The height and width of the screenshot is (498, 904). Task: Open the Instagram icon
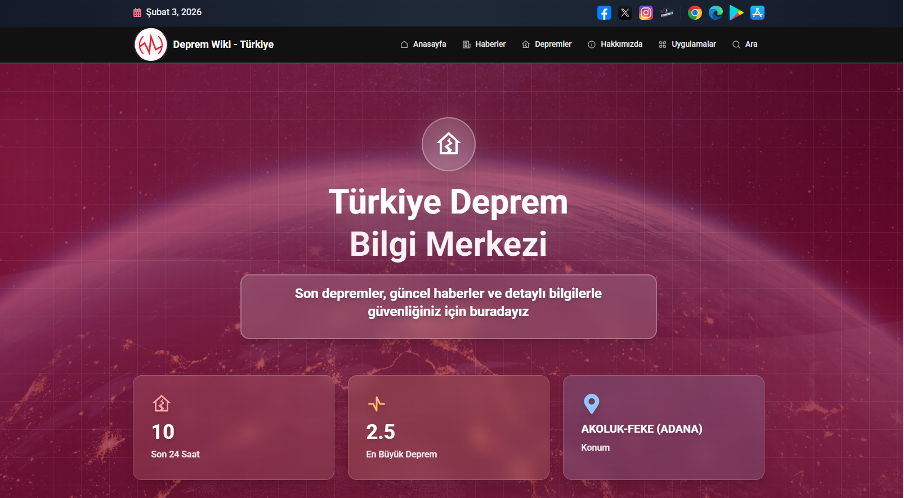tap(646, 13)
